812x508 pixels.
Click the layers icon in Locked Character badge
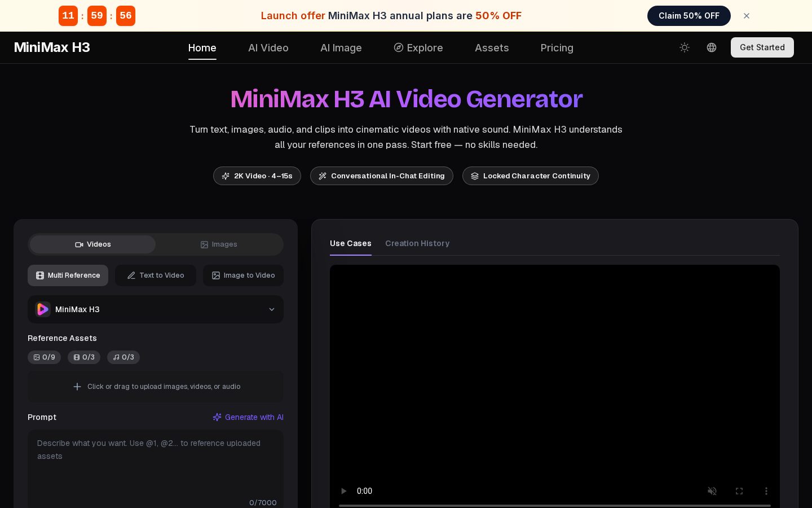tap(475, 176)
